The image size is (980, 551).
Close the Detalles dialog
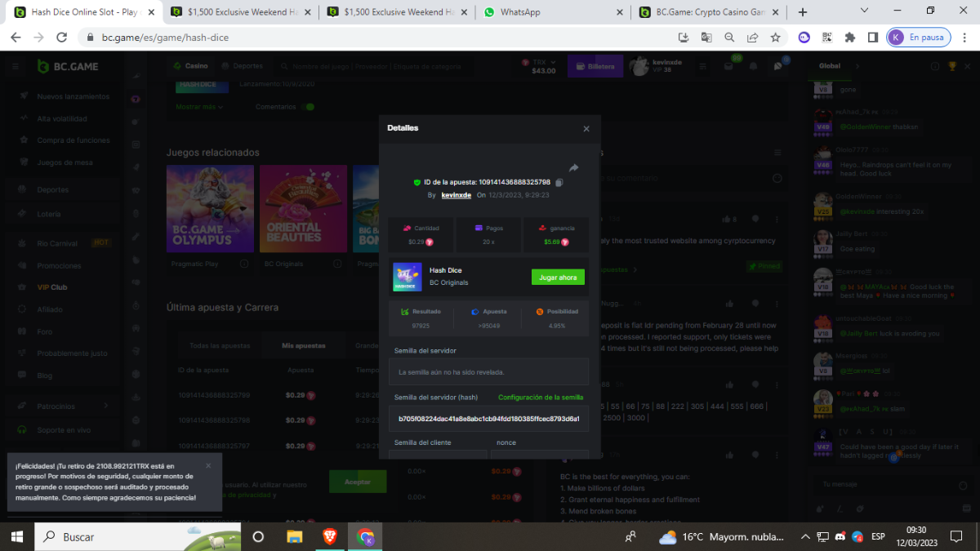tap(586, 129)
